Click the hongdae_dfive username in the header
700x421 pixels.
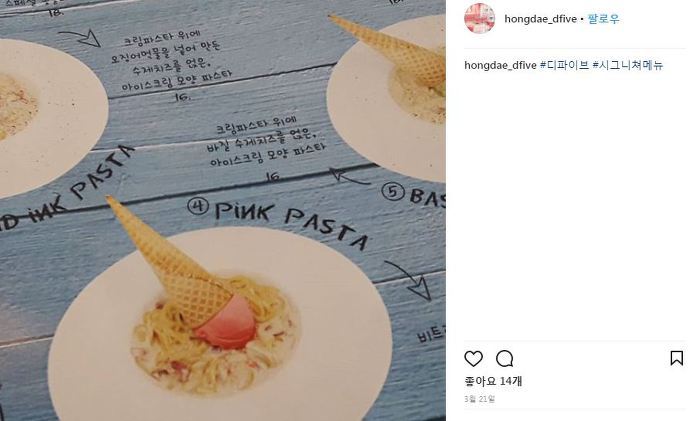tap(540, 19)
